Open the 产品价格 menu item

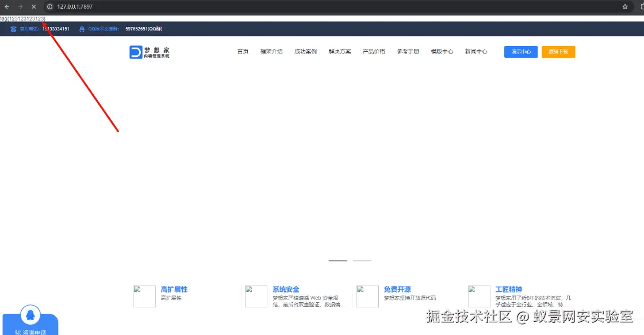(x=374, y=52)
